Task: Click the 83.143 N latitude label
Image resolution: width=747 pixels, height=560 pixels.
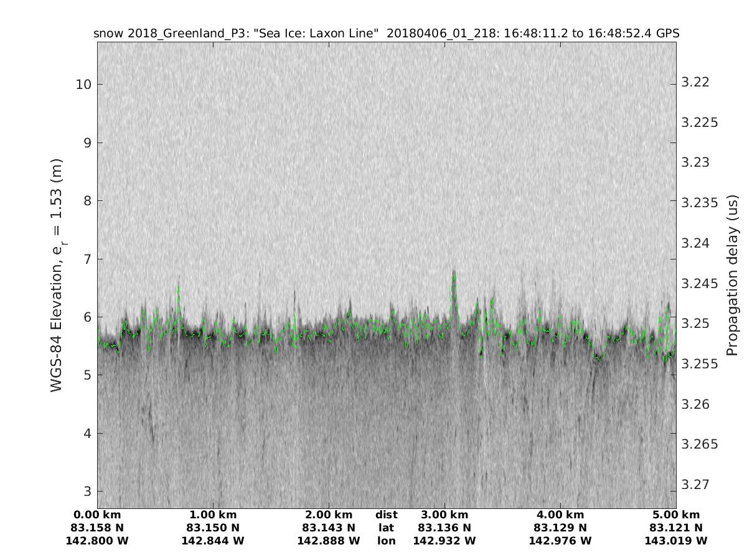Action: pos(329,528)
